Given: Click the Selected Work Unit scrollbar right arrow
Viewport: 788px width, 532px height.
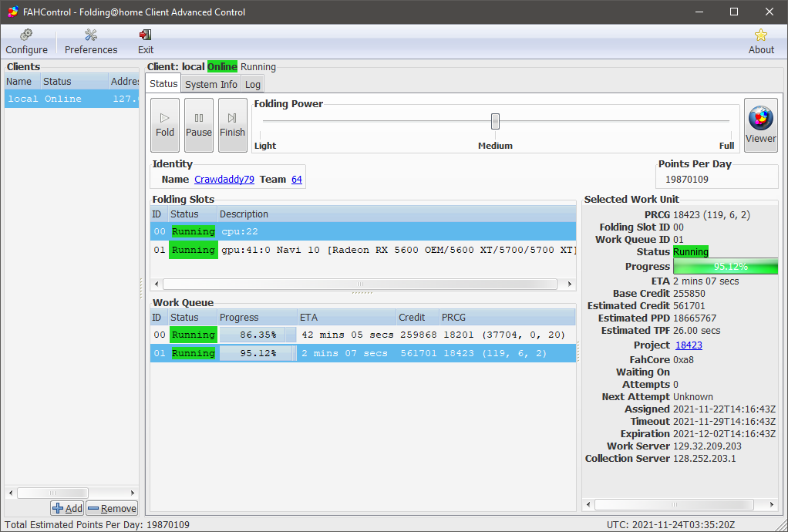Looking at the screenshot, I should [x=772, y=504].
